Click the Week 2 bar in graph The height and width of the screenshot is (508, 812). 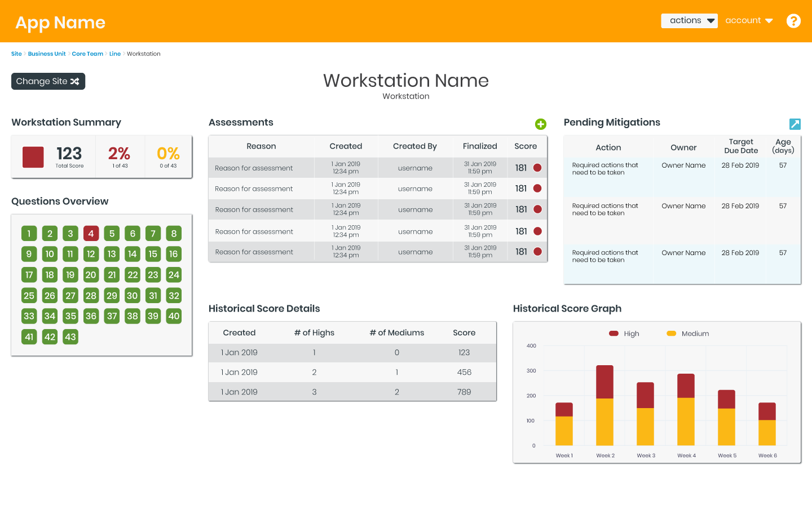[x=604, y=406]
